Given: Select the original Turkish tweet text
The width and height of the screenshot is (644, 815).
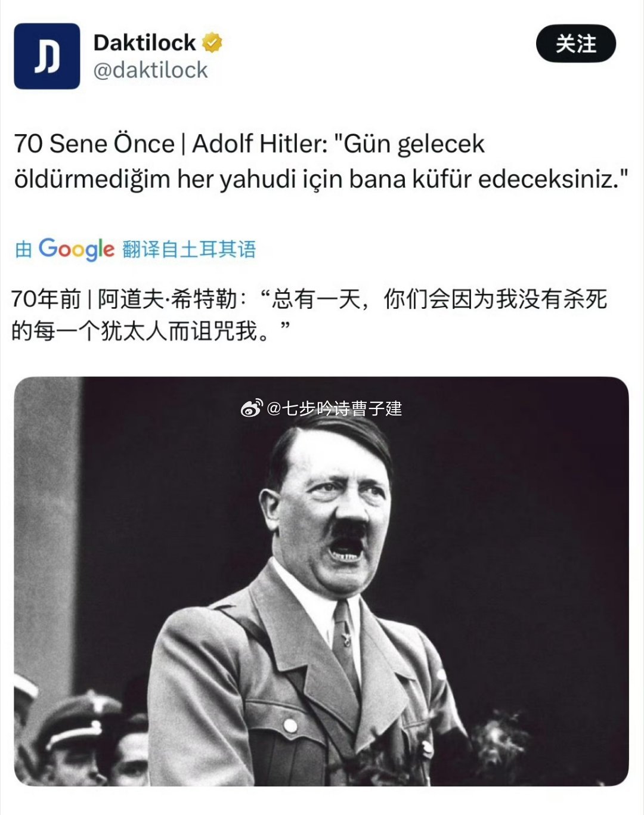Looking at the screenshot, I should coord(321,161).
